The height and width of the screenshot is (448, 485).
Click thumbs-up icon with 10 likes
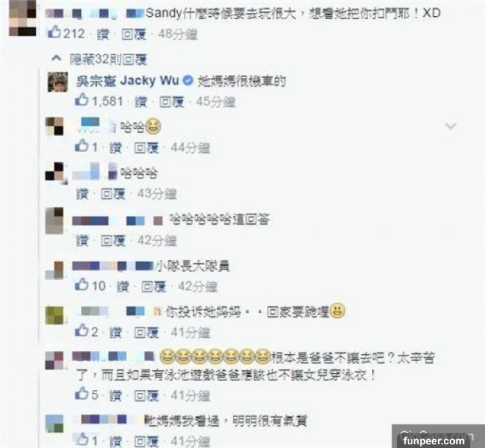click(82, 284)
